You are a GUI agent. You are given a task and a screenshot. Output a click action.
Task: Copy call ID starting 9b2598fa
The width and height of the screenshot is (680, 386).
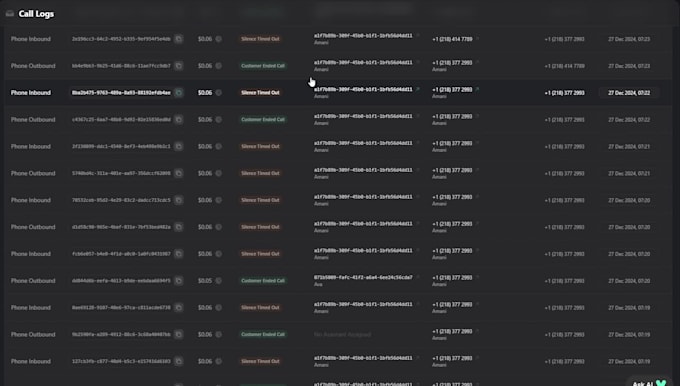click(x=178, y=335)
